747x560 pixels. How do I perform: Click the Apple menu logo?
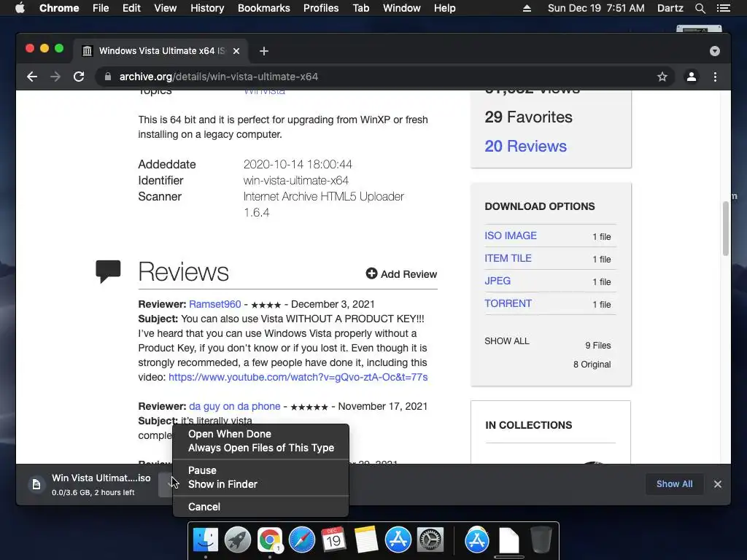pyautogui.click(x=20, y=8)
